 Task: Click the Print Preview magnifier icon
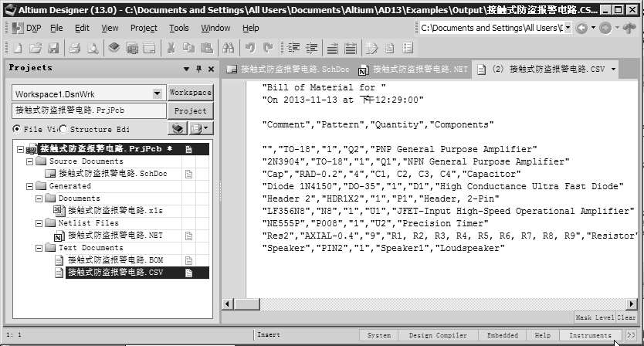click(92, 48)
